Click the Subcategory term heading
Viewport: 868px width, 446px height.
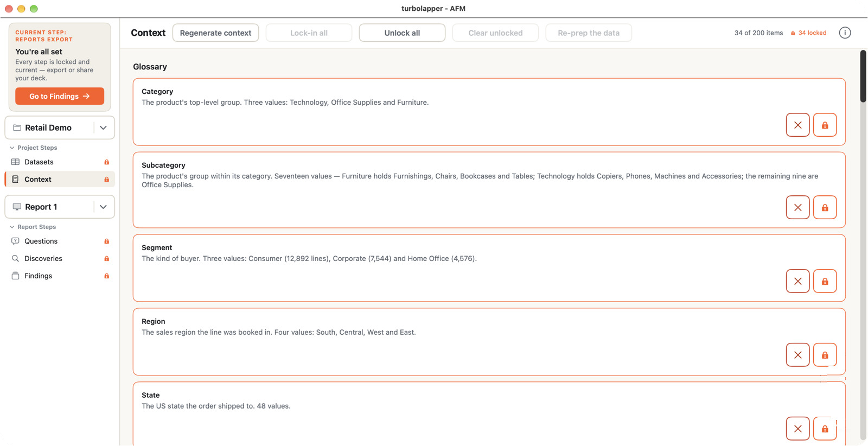tap(163, 165)
